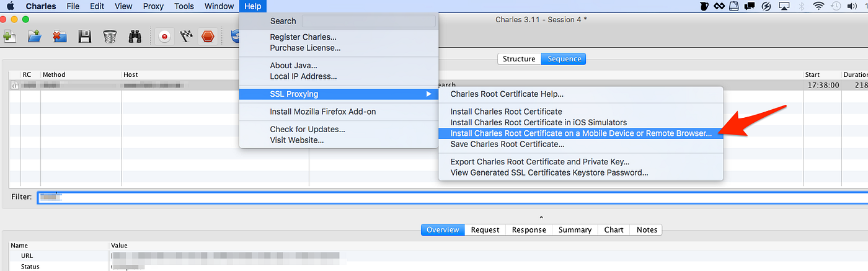Open the Charles application menu
The image size is (868, 271).
(41, 6)
